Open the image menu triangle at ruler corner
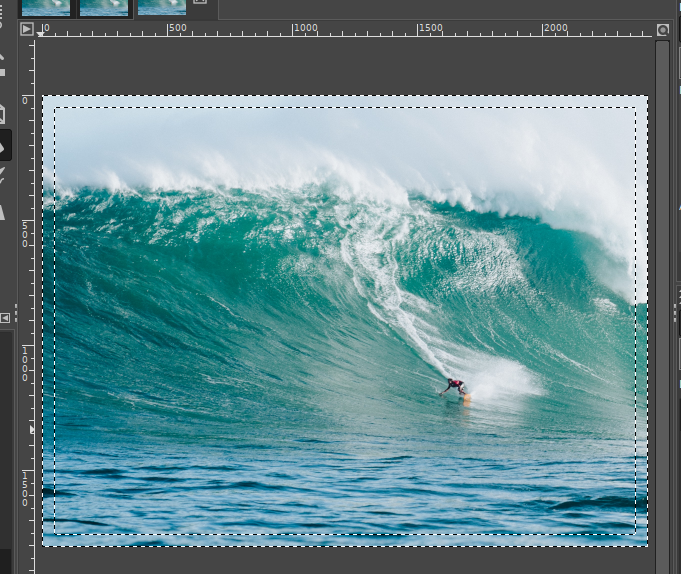 pyautogui.click(x=27, y=29)
